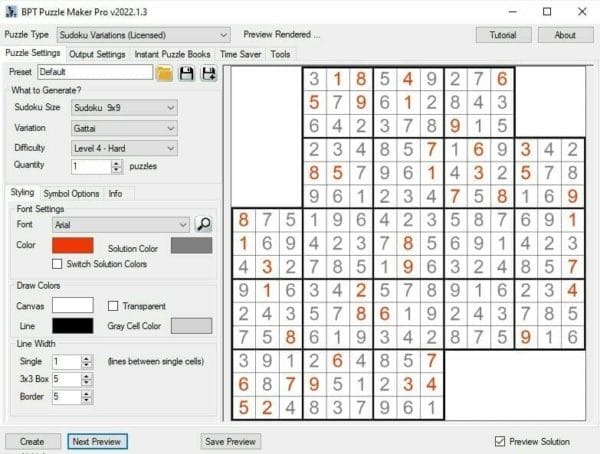Increase Single line width stepper

coord(87,358)
